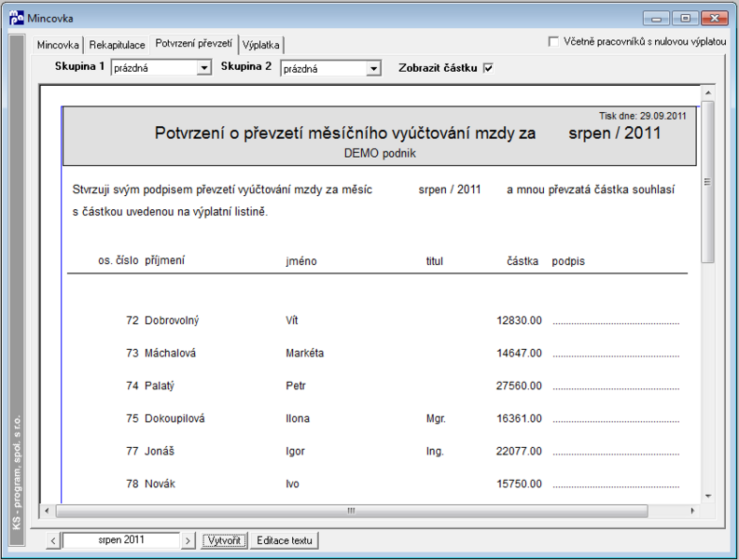
Task: Toggle the Zobrazit částku checkbox
Action: pyautogui.click(x=488, y=68)
